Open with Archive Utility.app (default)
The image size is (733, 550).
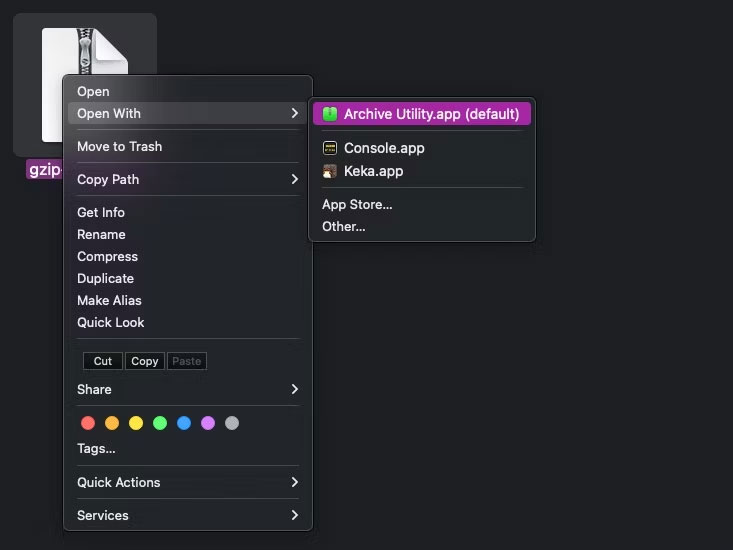click(422, 114)
